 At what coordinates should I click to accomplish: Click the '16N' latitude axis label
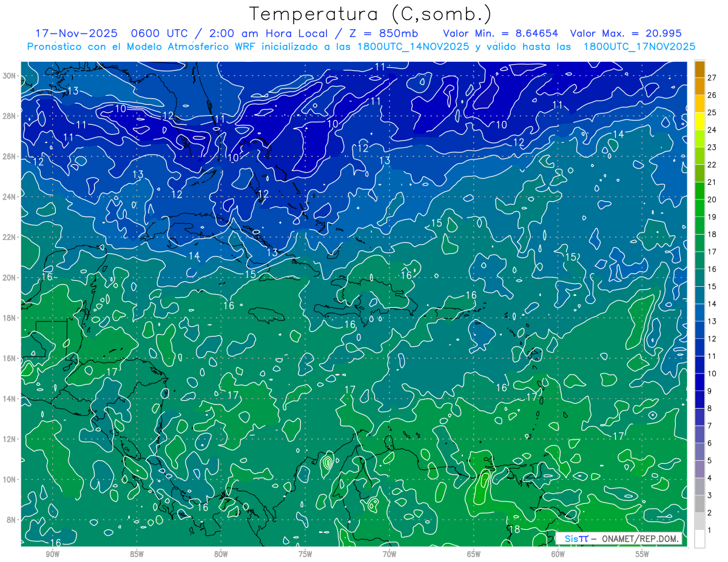tap(10, 358)
